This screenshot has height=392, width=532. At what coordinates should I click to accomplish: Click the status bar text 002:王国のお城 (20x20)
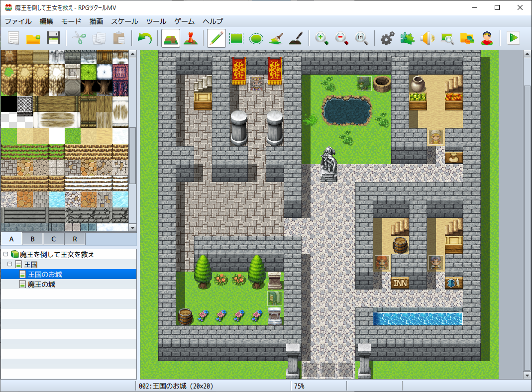pyautogui.click(x=176, y=386)
